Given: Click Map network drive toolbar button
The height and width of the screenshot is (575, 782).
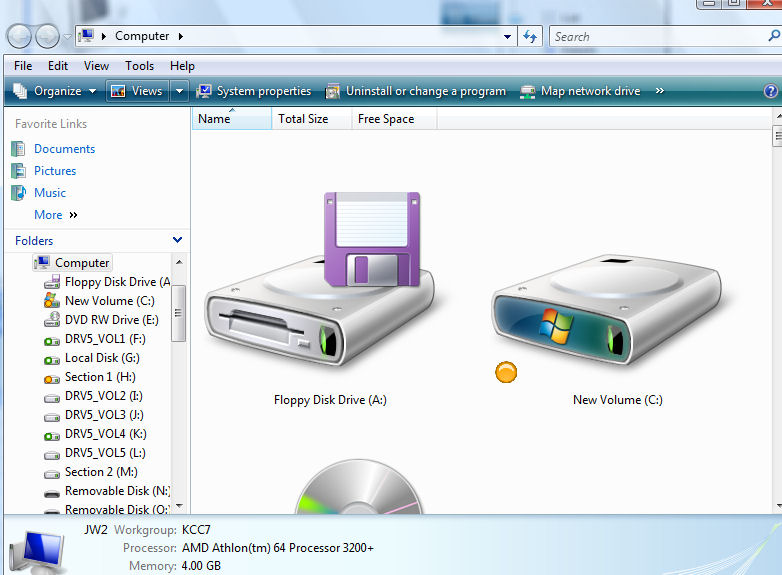Looking at the screenshot, I should (581, 91).
